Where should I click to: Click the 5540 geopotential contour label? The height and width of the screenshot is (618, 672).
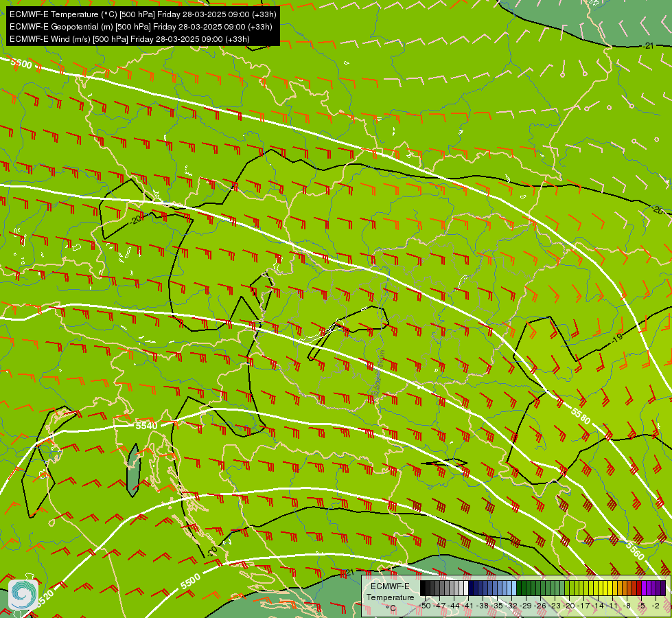[x=147, y=426]
